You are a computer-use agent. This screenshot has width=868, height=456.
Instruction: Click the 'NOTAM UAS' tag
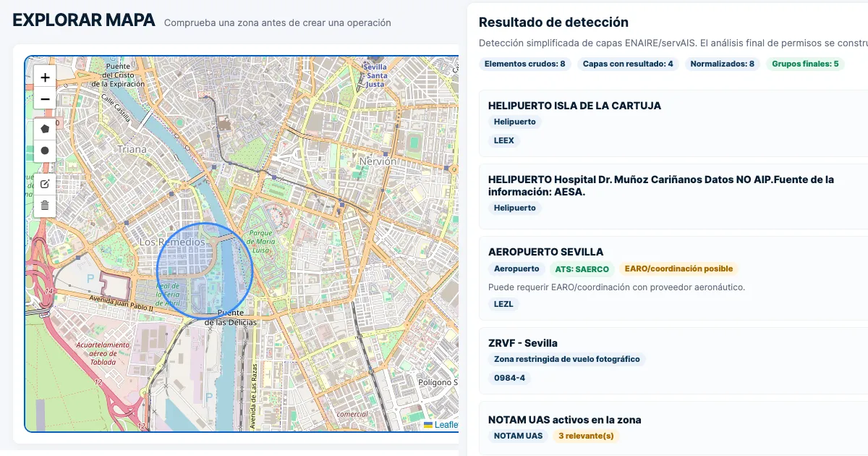tap(518, 436)
